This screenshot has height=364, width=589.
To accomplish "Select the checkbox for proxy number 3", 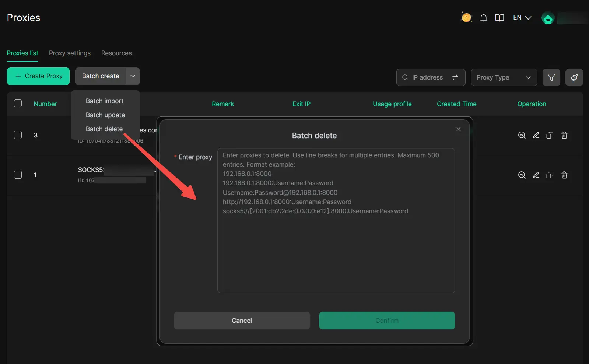I will (18, 135).
